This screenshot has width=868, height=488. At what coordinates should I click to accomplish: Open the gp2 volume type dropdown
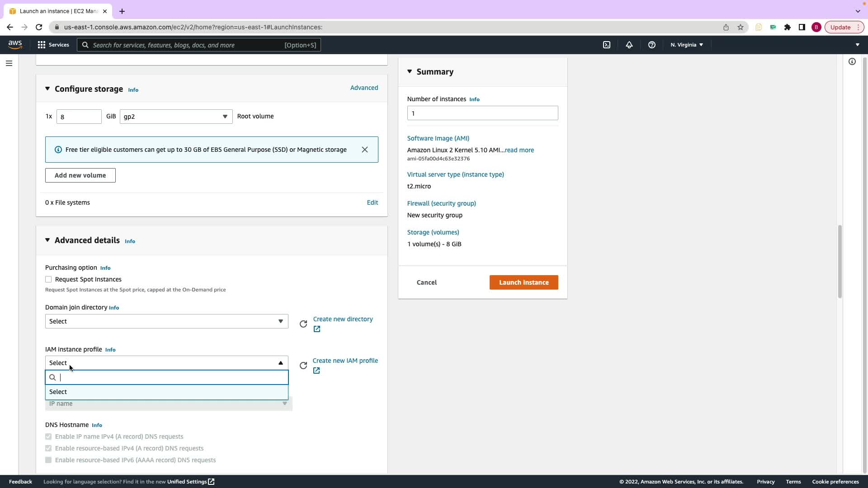(176, 117)
